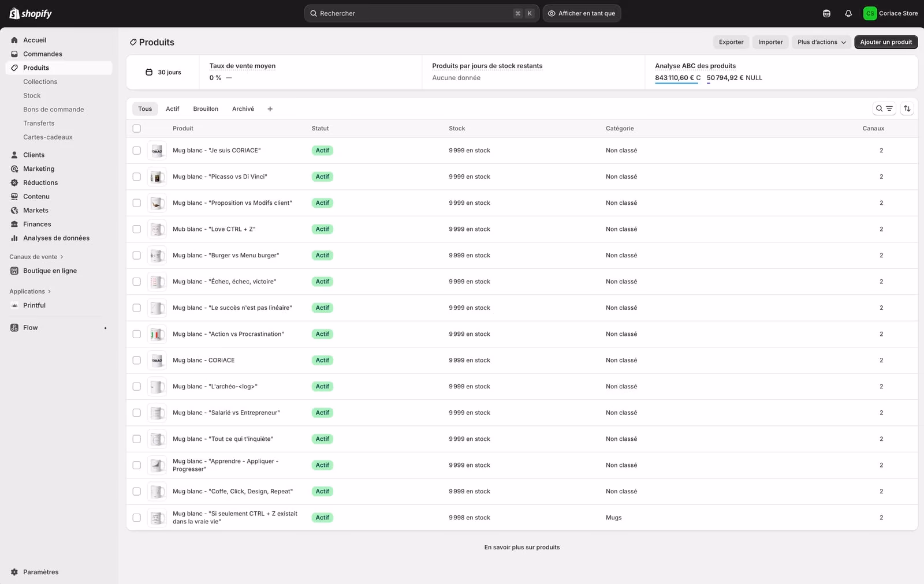Open the notifications bell
This screenshot has height=584, width=924.
[x=848, y=13]
